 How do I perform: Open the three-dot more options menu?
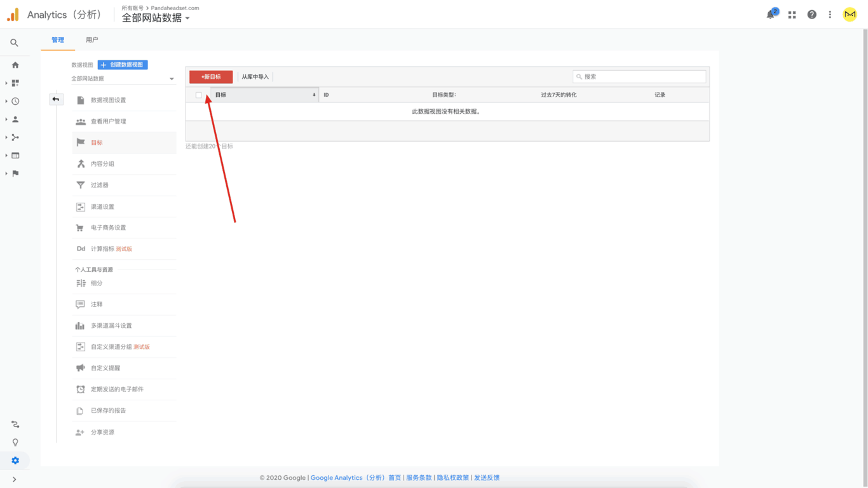[x=830, y=15]
